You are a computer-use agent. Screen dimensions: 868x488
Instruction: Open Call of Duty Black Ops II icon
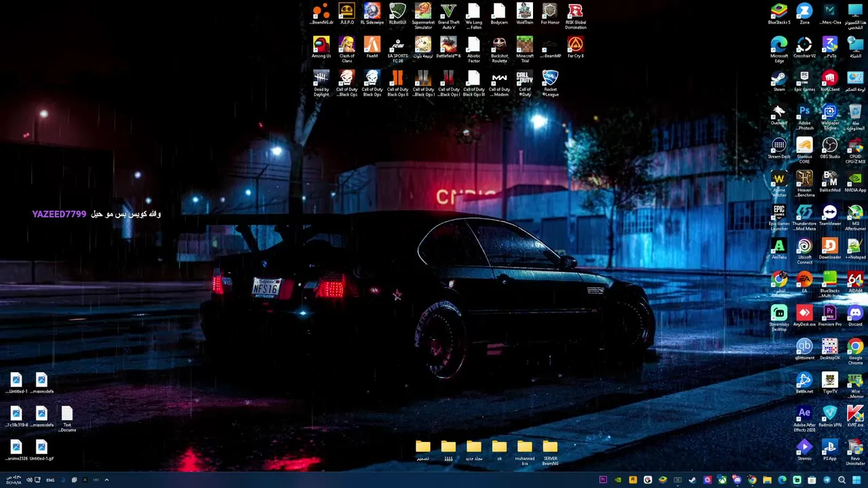pyautogui.click(x=397, y=83)
